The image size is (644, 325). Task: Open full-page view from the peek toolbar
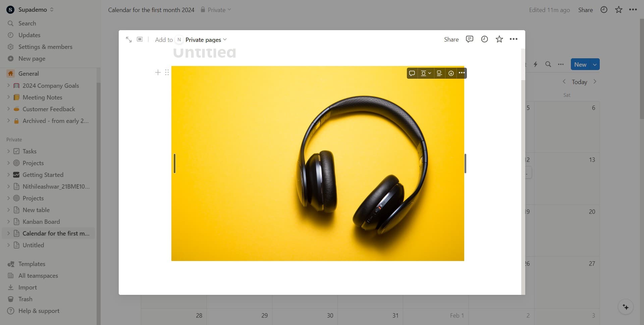pos(129,39)
